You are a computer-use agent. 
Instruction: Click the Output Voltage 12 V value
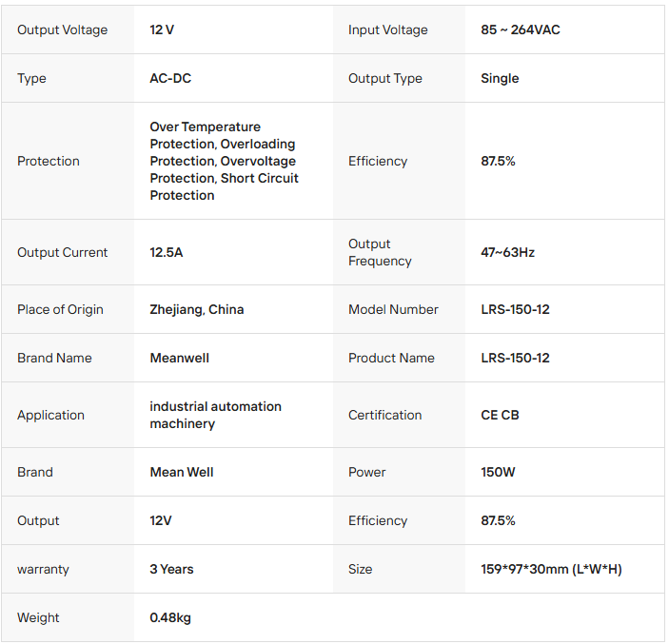tap(162, 29)
